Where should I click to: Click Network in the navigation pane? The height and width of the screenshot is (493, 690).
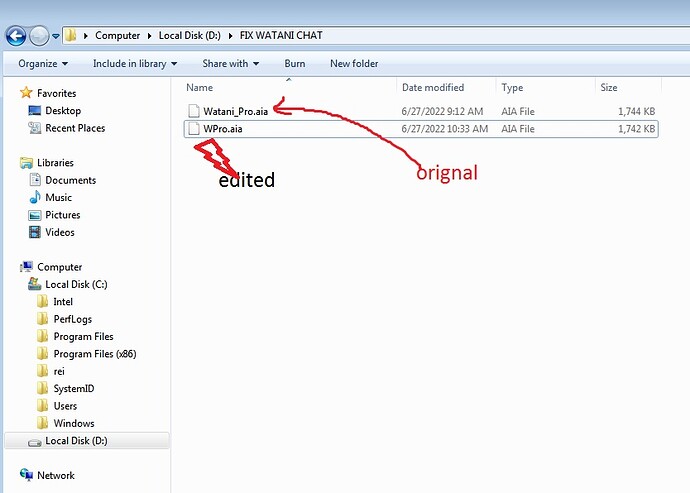pyautogui.click(x=55, y=475)
